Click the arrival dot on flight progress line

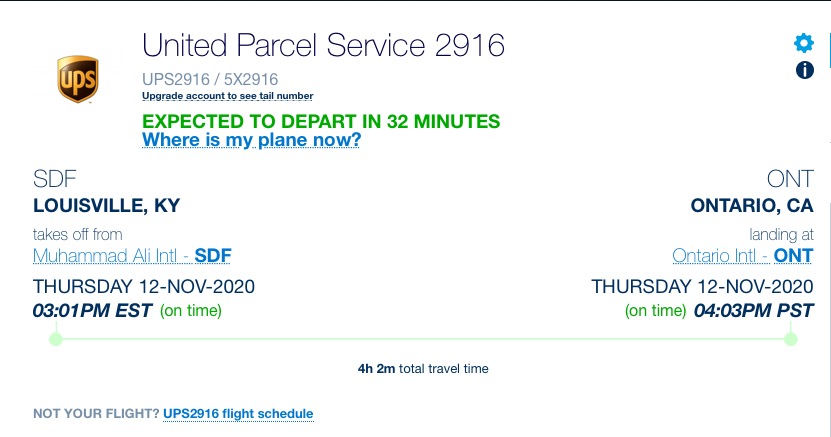tap(790, 339)
